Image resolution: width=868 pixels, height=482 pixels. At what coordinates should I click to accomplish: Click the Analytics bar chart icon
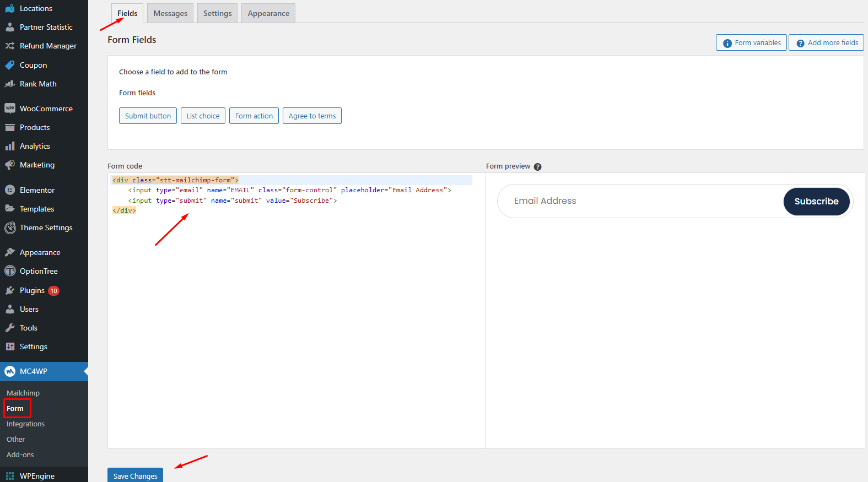point(10,146)
